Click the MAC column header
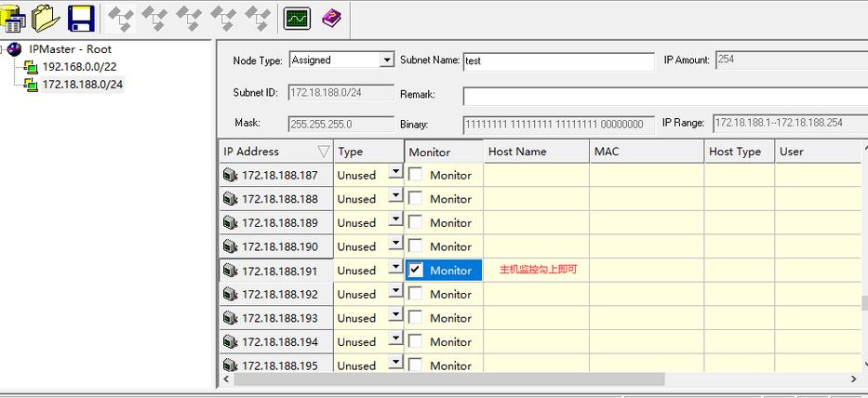 click(x=647, y=152)
